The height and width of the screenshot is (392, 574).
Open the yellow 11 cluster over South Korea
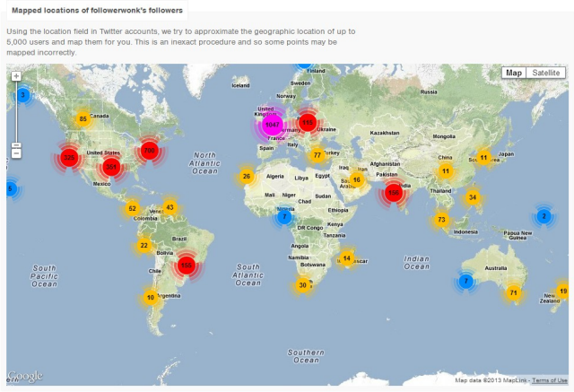point(484,158)
